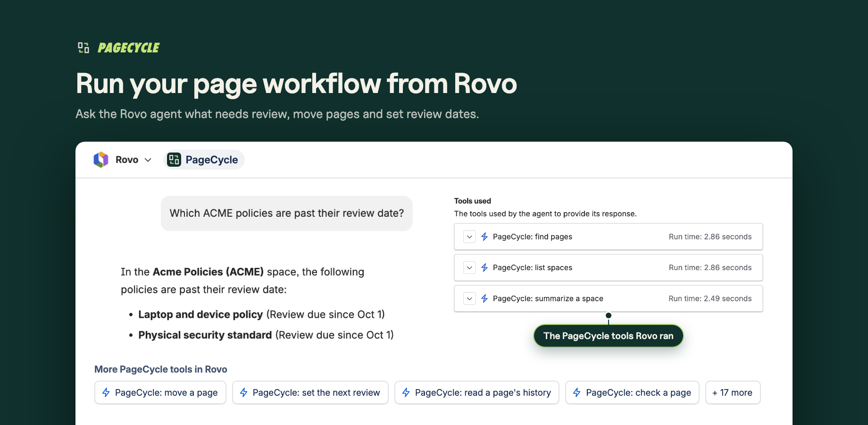Select the PageCycle agent chip
Viewport: 868px width, 425px height.
(204, 160)
